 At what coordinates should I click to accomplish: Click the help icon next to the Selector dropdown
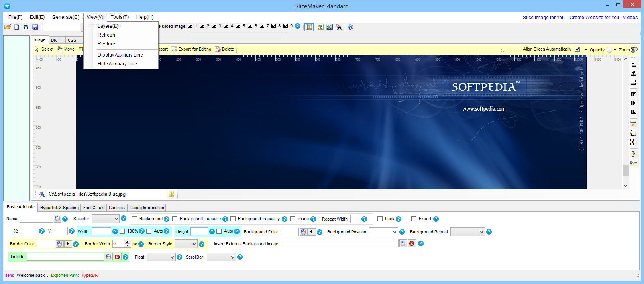(124, 218)
